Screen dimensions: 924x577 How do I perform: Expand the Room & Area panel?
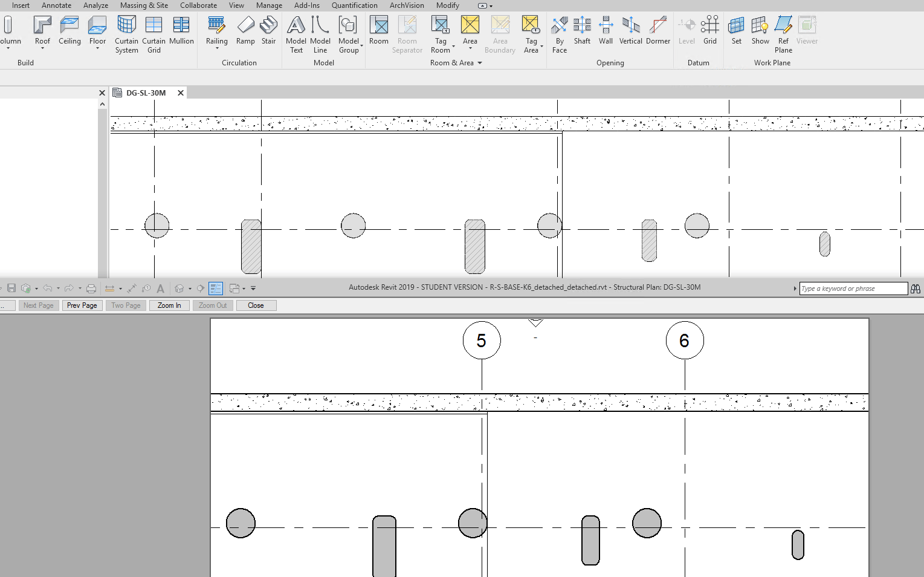pyautogui.click(x=480, y=62)
